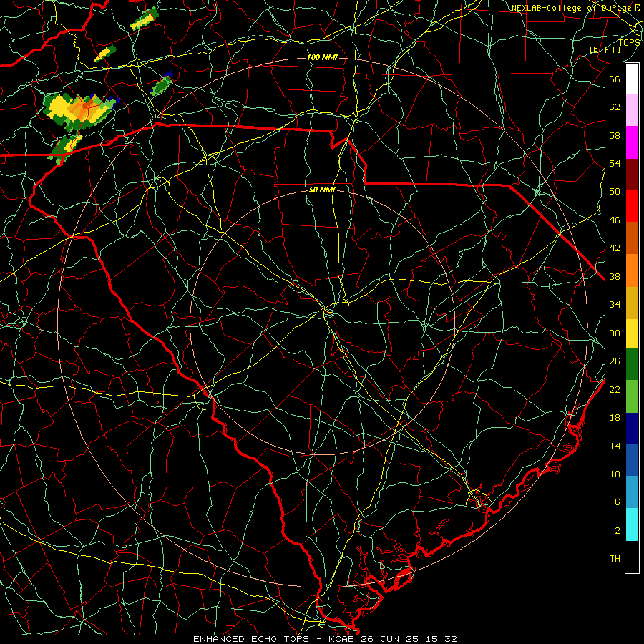Click the cyan 2 kft legend swatch

(632, 525)
